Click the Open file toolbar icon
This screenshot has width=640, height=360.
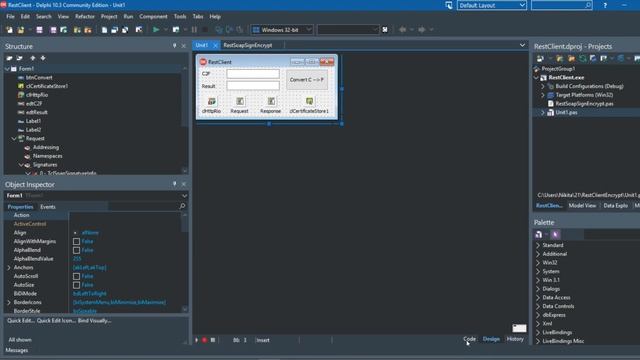tap(21, 30)
